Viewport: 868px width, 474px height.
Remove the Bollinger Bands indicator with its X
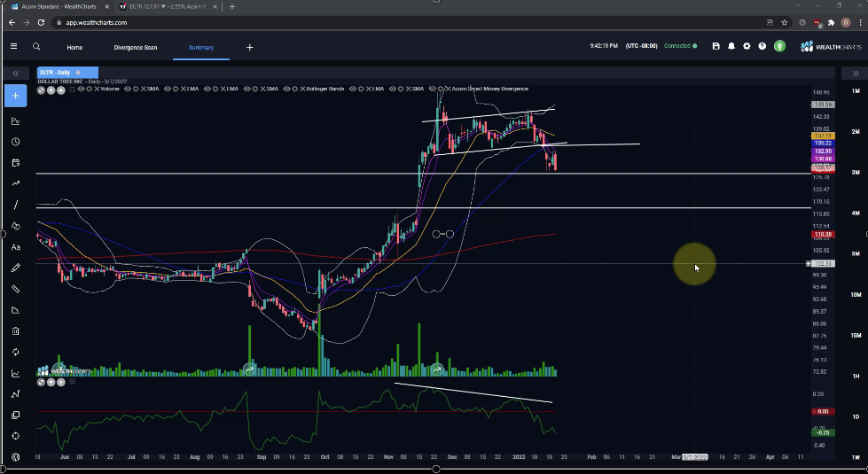303,89
